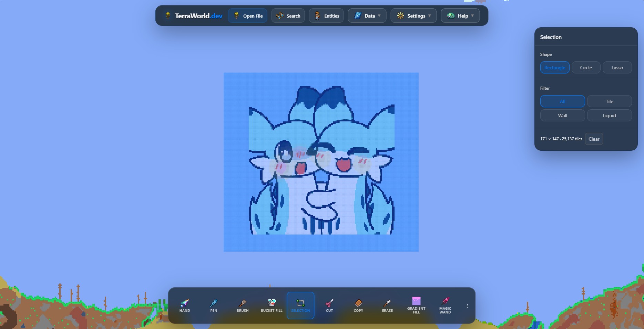Image resolution: width=644 pixels, height=329 pixels.
Task: Click the Selection panel title
Action: (551, 37)
